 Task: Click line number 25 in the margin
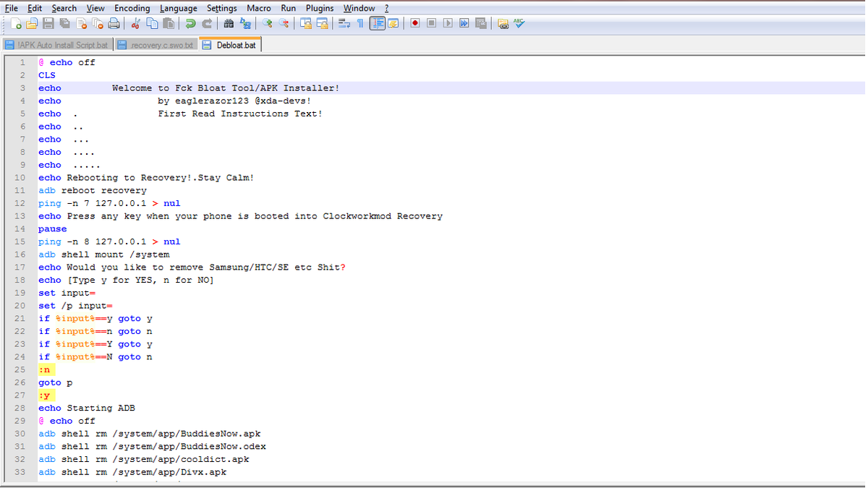point(20,369)
